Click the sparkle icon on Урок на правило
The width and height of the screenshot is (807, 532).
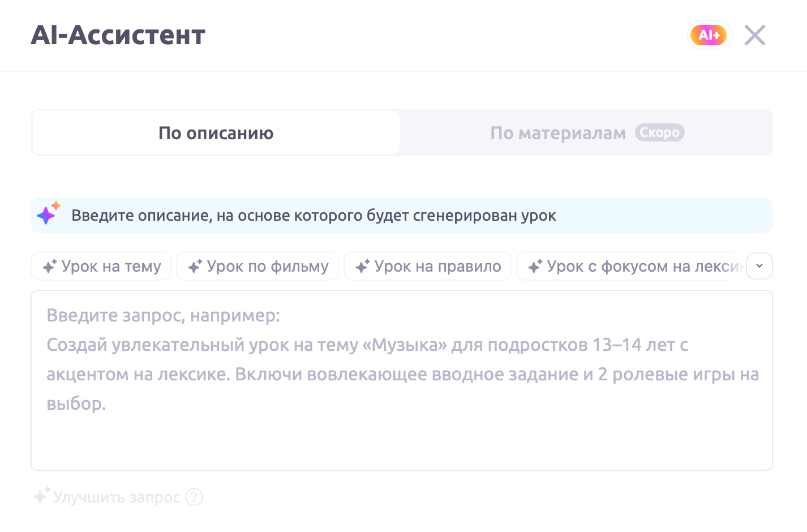pyautogui.click(x=363, y=266)
